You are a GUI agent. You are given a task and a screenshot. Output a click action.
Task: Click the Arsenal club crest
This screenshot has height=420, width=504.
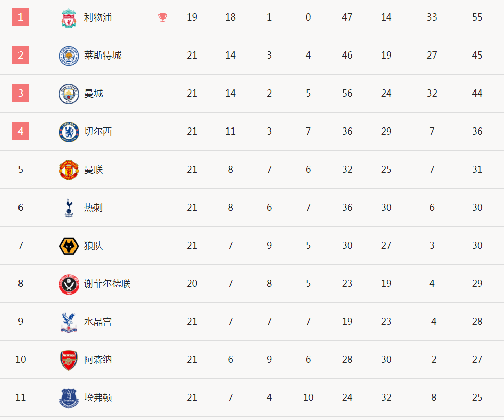[68, 360]
